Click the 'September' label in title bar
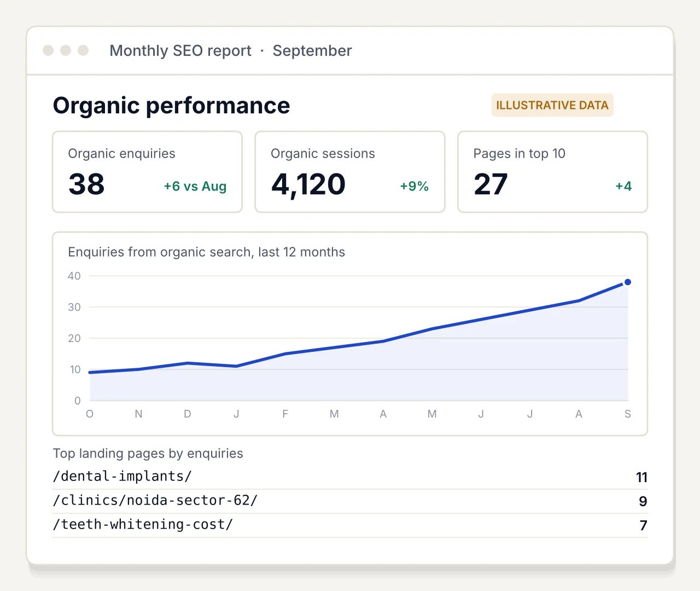 (312, 51)
